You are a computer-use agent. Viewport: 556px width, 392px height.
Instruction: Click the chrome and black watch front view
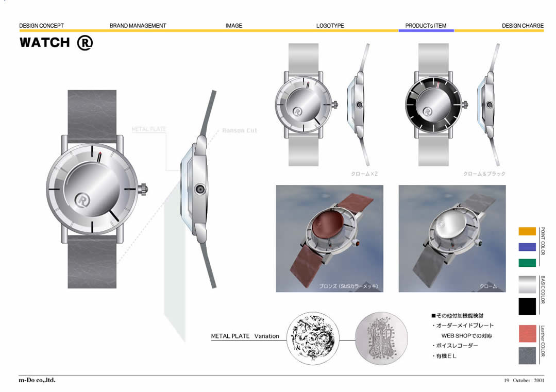pos(433,105)
